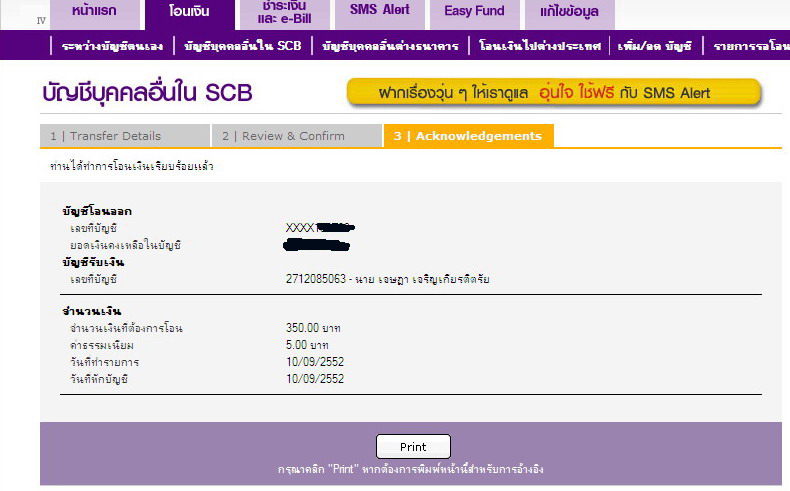Viewport: 790px width, 491px height.
Task: Click the วันที่ทำรายการ date 10/09/2552
Action: (315, 362)
